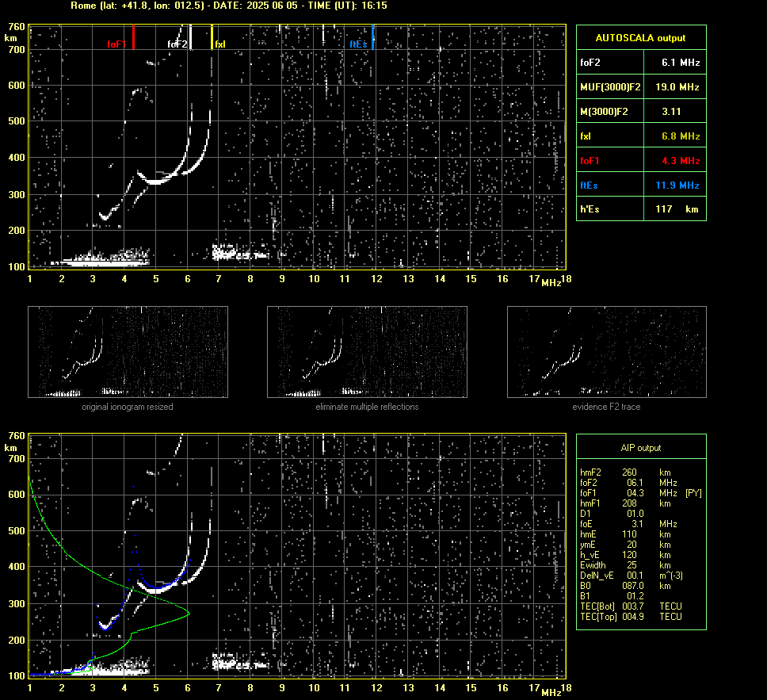The height and width of the screenshot is (700, 767).
Task: Select the hmF1 208 km row
Action: point(625,503)
